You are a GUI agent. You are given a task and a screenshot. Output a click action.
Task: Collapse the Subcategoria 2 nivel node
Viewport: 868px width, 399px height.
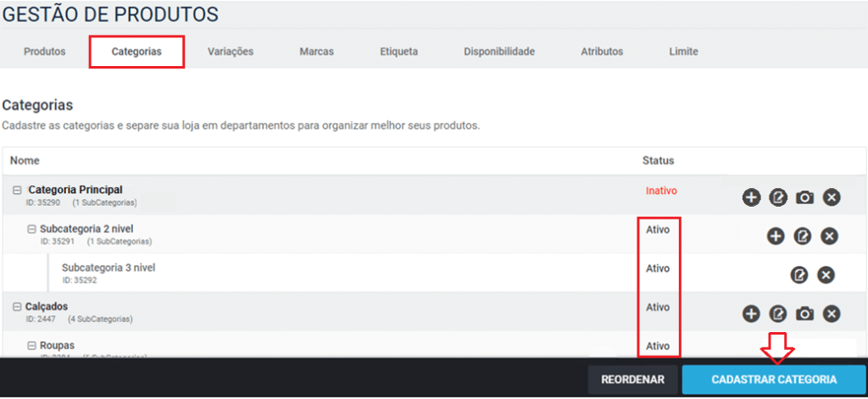(x=32, y=229)
